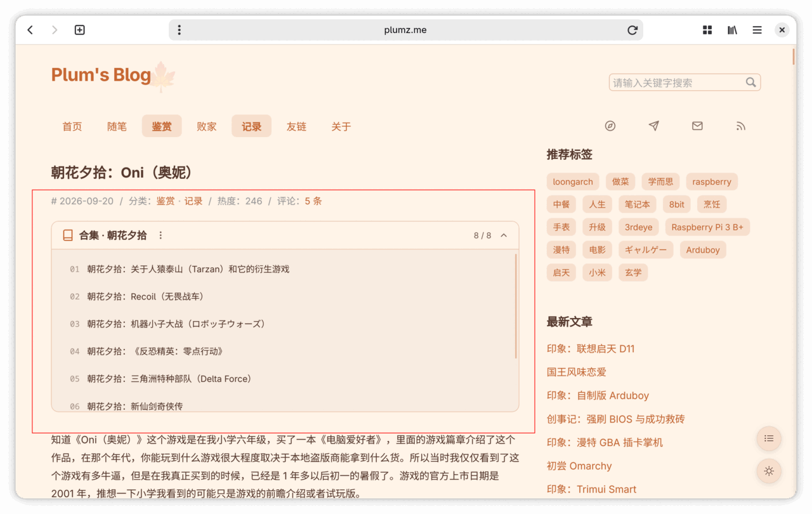Click the search magnifier icon
This screenshot has height=514, width=812.
pyautogui.click(x=750, y=82)
